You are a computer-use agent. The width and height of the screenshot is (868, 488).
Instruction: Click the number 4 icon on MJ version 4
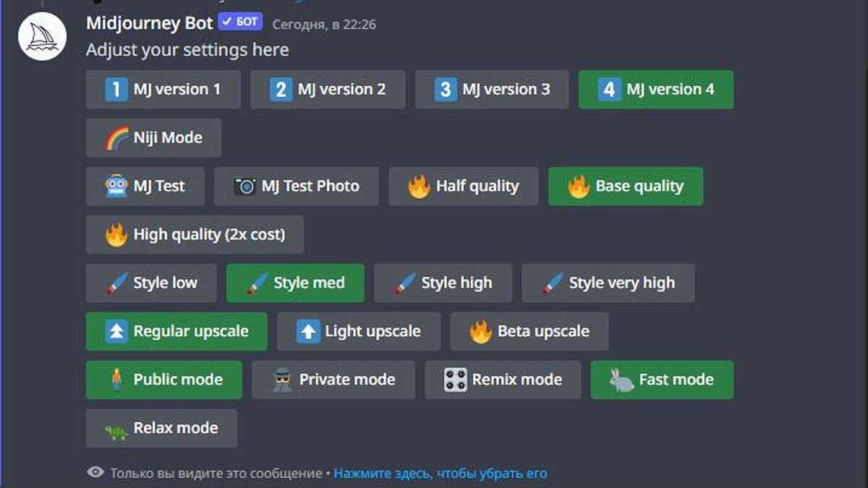609,90
